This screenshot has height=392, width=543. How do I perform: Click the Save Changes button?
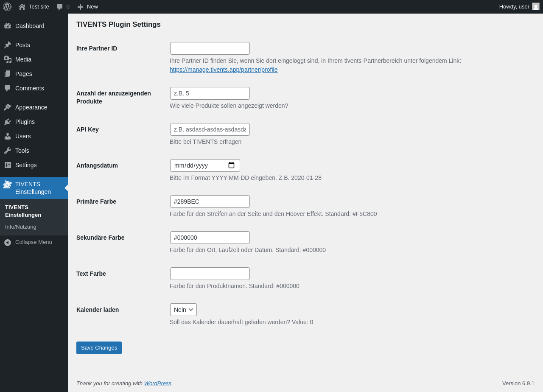(x=99, y=348)
